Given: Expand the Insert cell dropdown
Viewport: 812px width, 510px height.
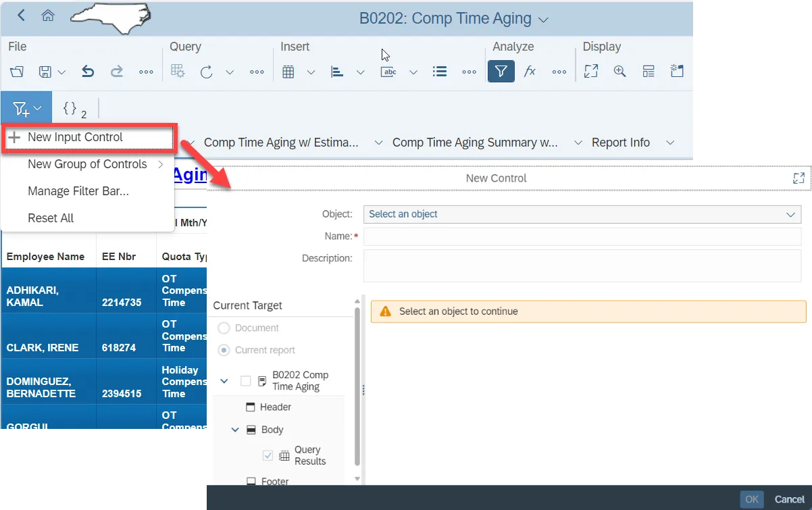Looking at the screenshot, I should pos(413,72).
